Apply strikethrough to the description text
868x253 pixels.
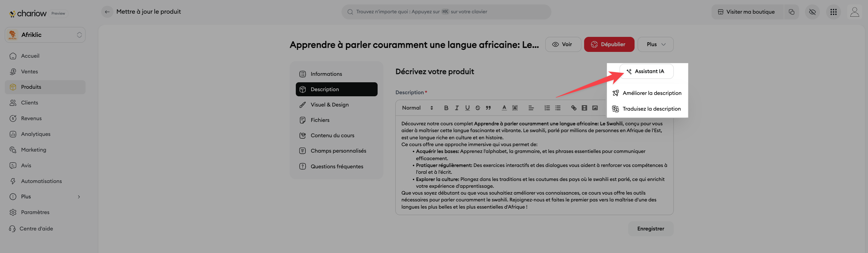click(478, 108)
